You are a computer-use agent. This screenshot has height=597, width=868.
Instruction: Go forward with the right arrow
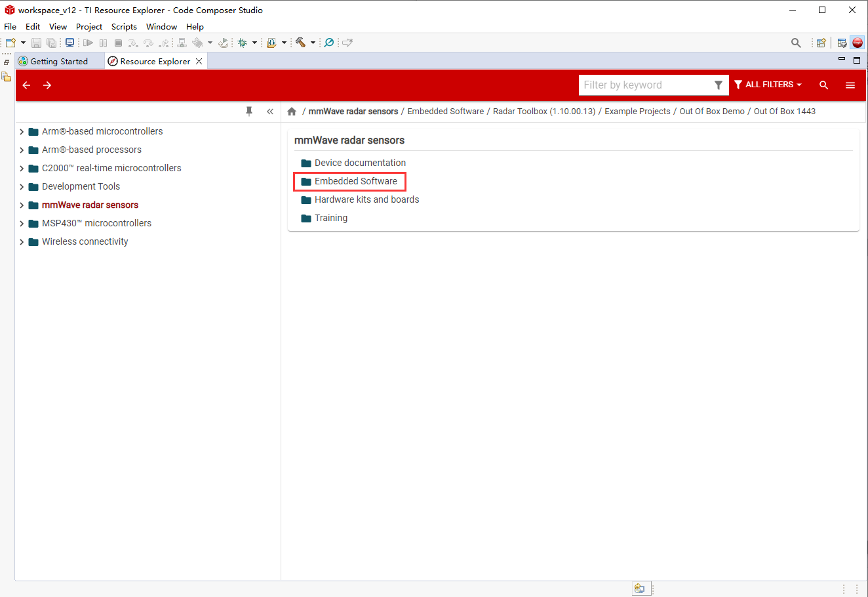tap(47, 85)
